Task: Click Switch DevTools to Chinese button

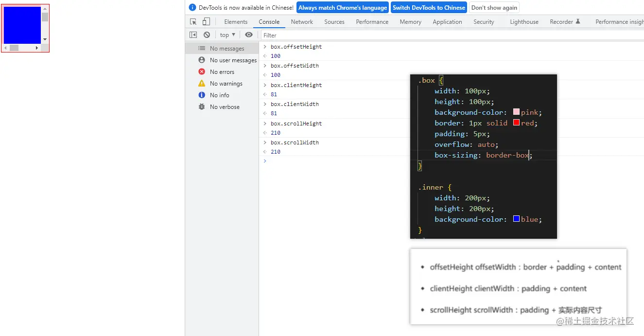Action: tap(429, 7)
